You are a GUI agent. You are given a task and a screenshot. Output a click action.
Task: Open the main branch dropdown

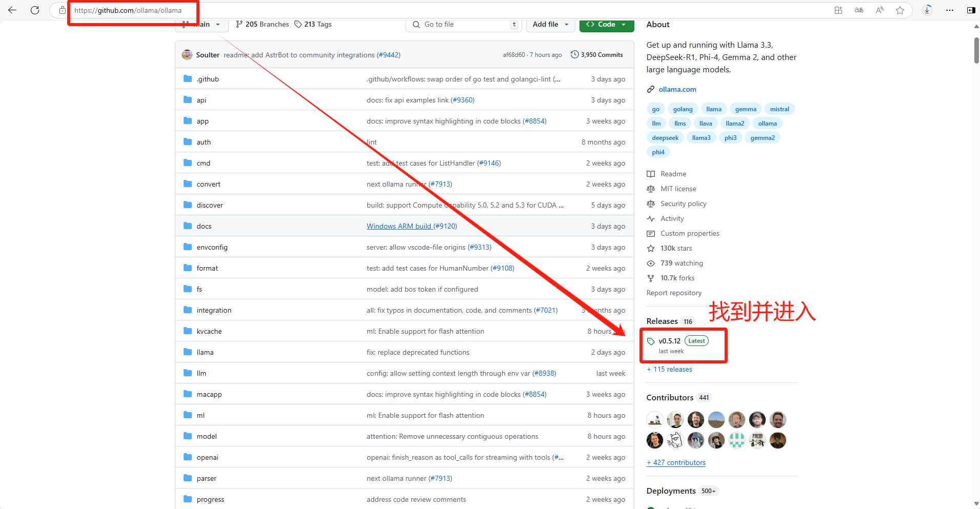point(201,25)
